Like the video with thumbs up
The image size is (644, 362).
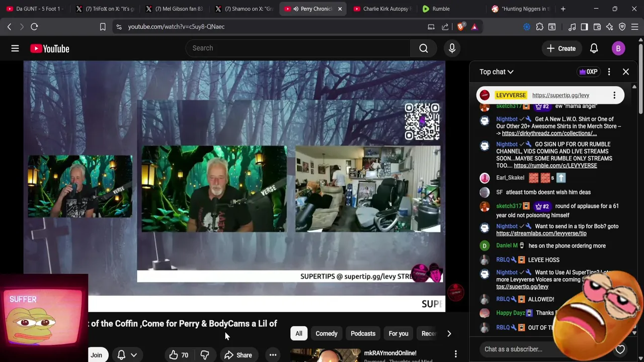tap(179, 355)
